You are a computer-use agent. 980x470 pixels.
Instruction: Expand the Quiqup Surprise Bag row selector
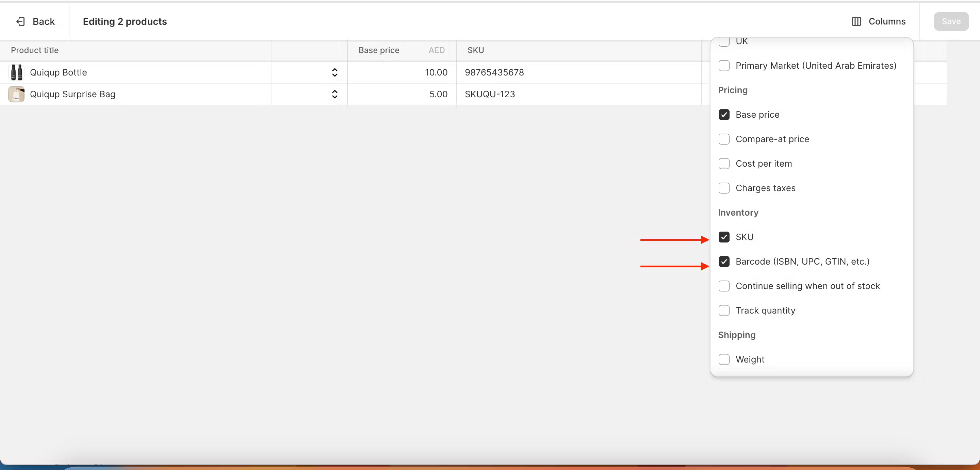point(334,94)
